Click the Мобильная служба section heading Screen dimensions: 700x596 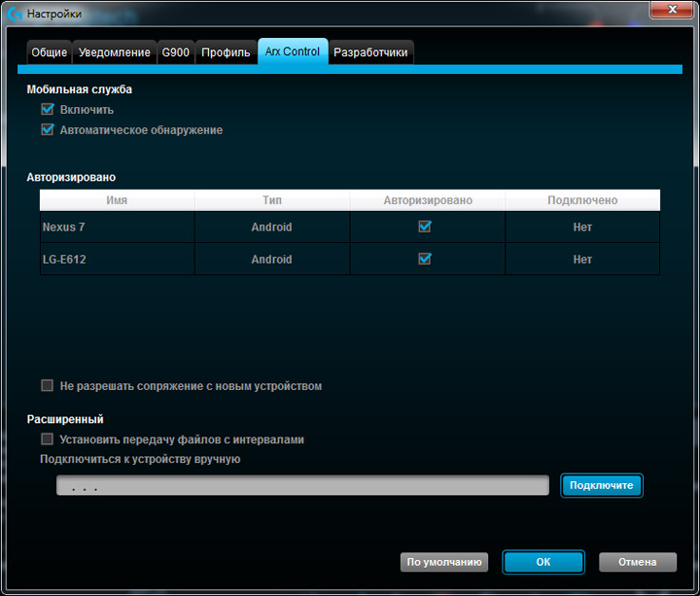click(x=80, y=89)
